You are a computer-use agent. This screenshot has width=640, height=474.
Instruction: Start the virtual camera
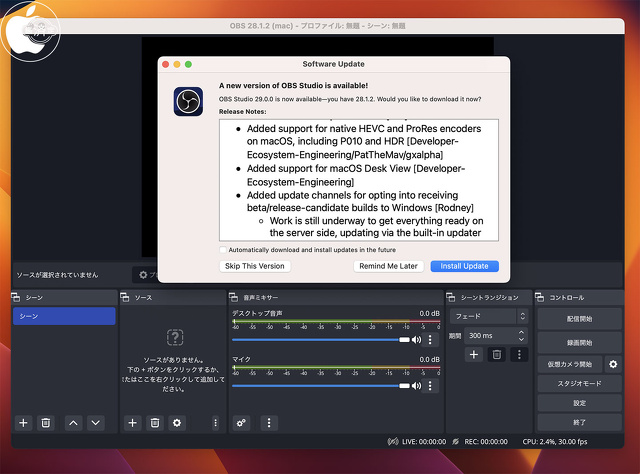[x=570, y=364]
